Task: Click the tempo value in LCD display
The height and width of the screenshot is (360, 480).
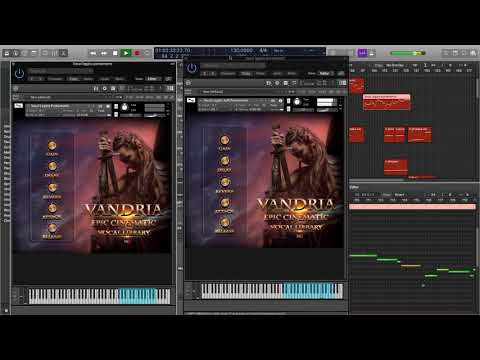Action: tap(242, 50)
